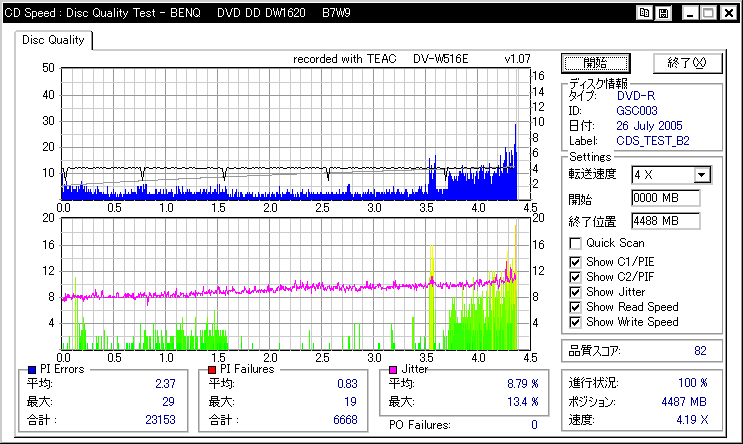Click the red PI Failures legend square
This screenshot has width=743, height=444.
212,370
